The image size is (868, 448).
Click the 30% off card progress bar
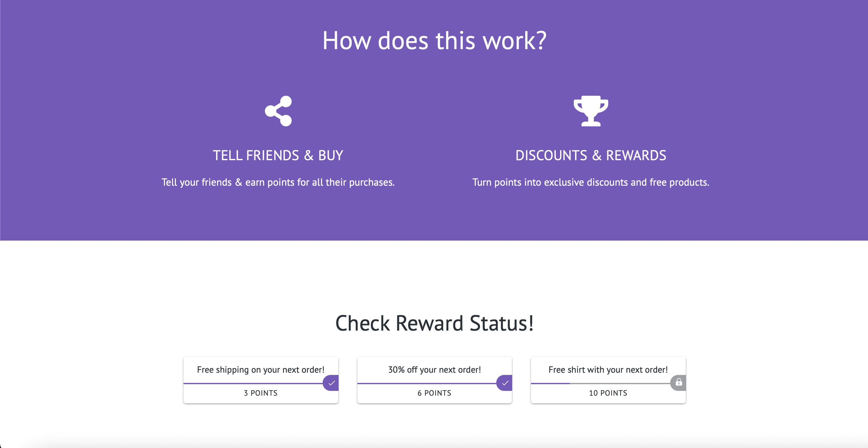coord(426,383)
